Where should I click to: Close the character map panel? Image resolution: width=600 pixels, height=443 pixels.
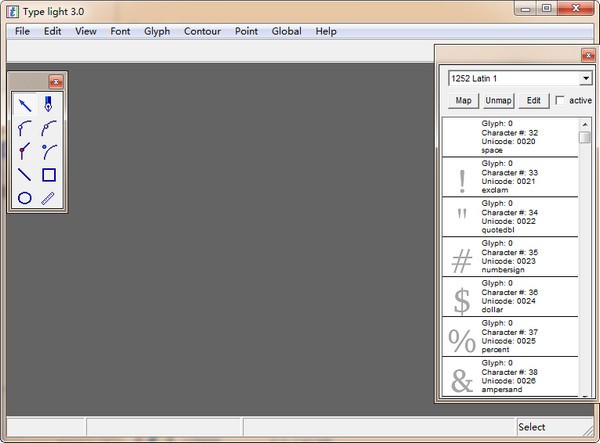click(588, 55)
